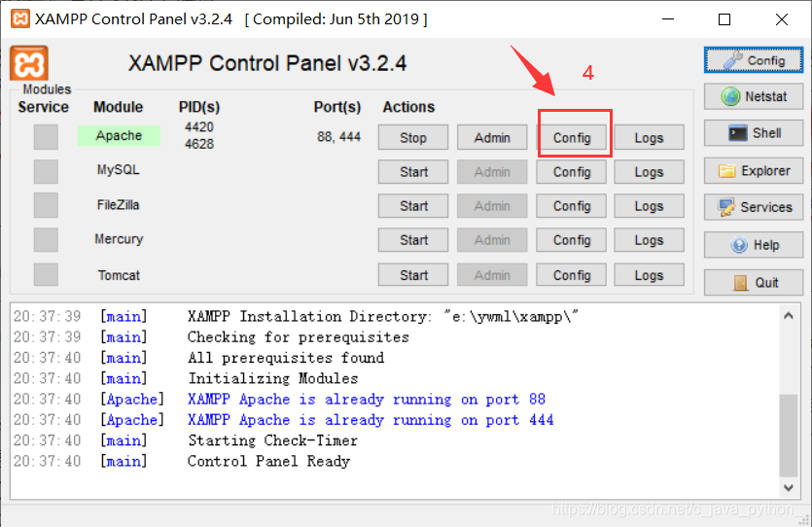The image size is (812, 527).
Task: Click the disabled Tomcat Admin button
Action: 492,274
